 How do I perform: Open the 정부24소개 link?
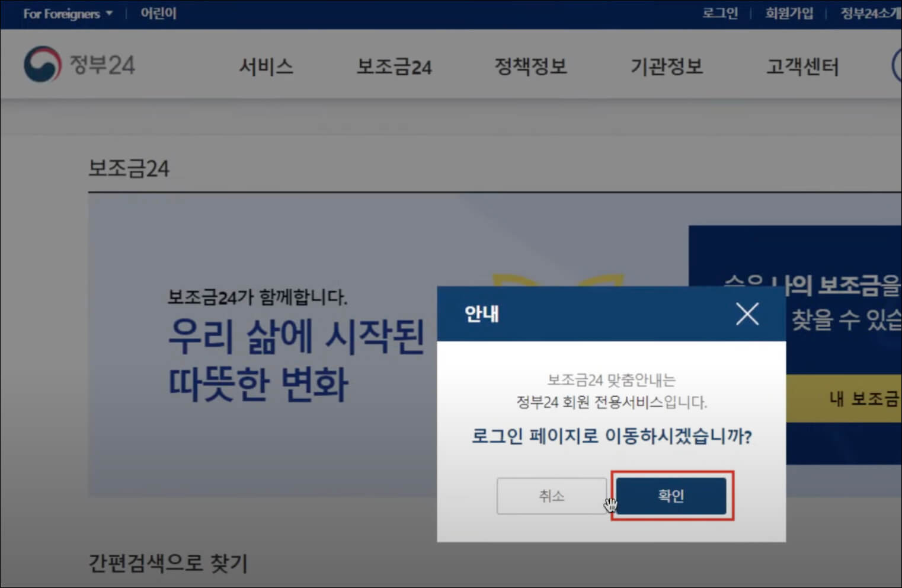tap(871, 13)
